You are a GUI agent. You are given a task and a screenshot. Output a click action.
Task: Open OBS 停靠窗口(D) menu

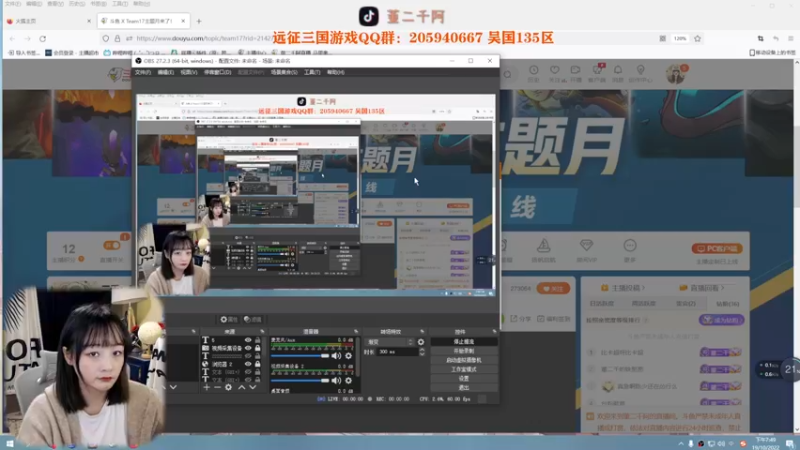point(217,72)
